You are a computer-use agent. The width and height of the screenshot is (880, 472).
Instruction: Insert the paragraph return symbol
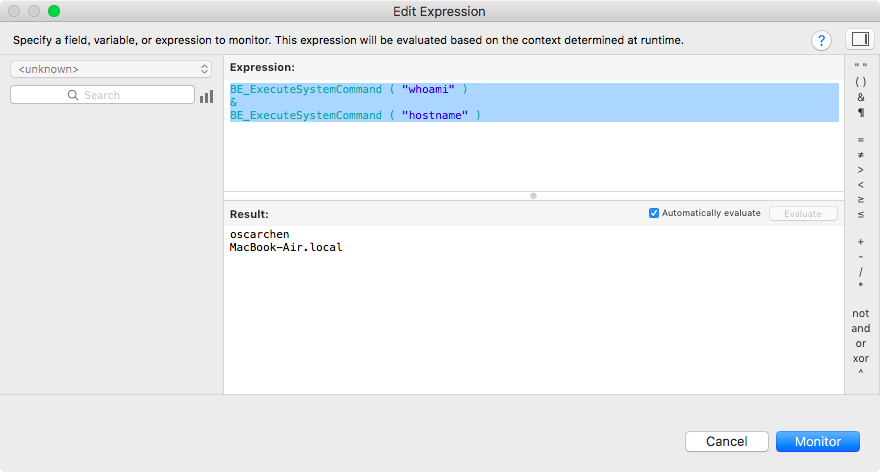pyautogui.click(x=860, y=113)
